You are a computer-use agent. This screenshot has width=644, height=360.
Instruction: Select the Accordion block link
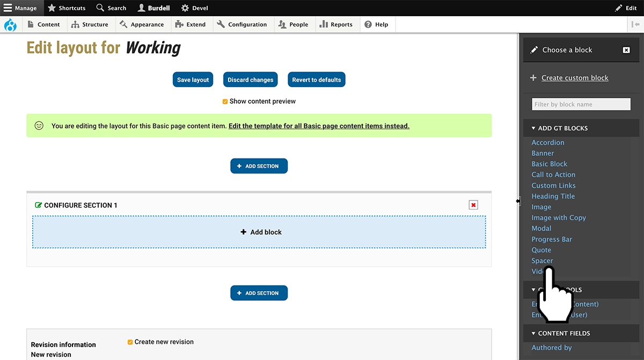pyautogui.click(x=547, y=142)
